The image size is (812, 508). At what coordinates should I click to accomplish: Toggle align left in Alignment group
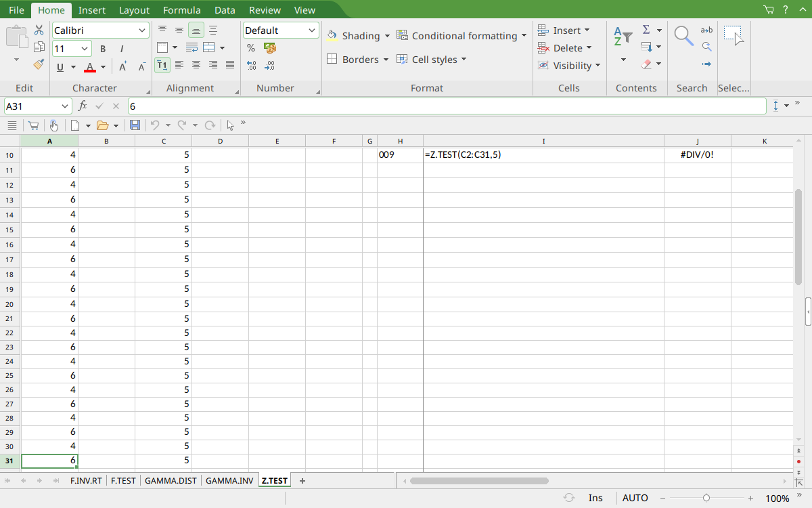click(x=179, y=65)
